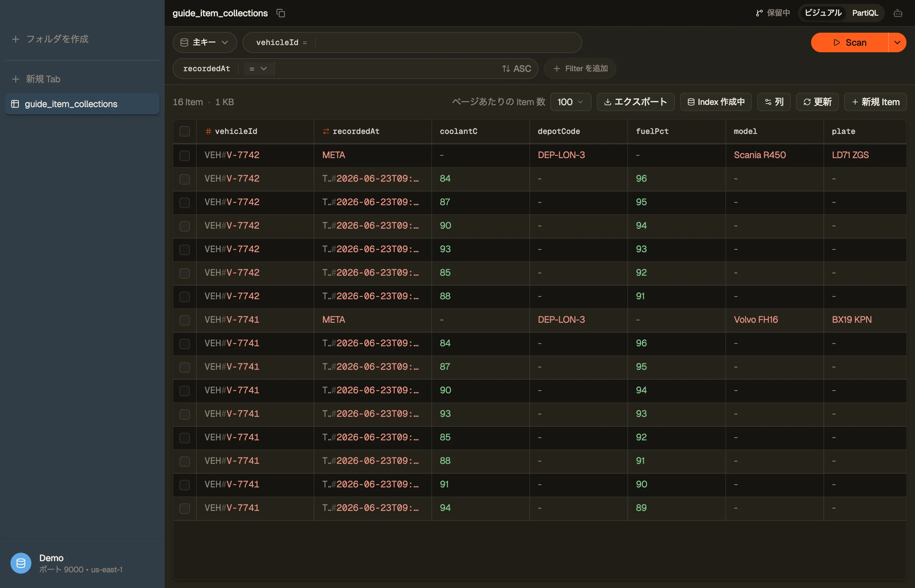Check the V-7742 row with fuelPct 91
Image resolution: width=915 pixels, height=588 pixels.
184,297
